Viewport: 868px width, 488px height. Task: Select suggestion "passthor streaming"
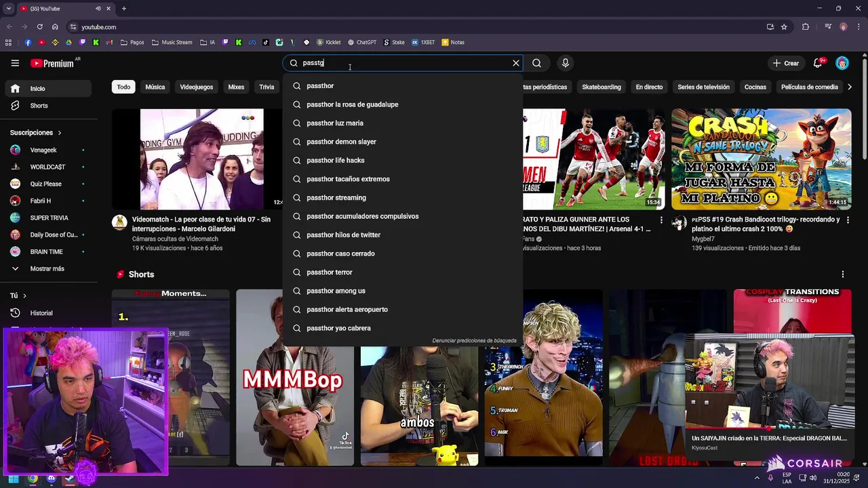point(402,198)
